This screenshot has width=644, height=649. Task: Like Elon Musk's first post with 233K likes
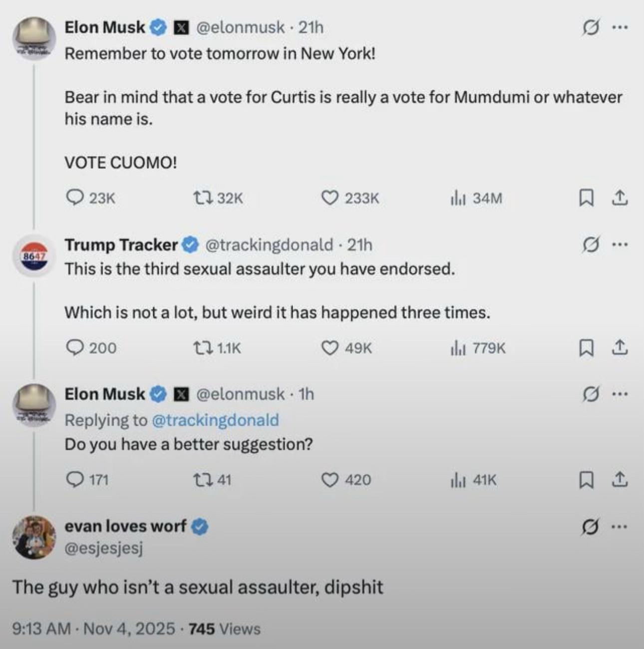coord(329,198)
